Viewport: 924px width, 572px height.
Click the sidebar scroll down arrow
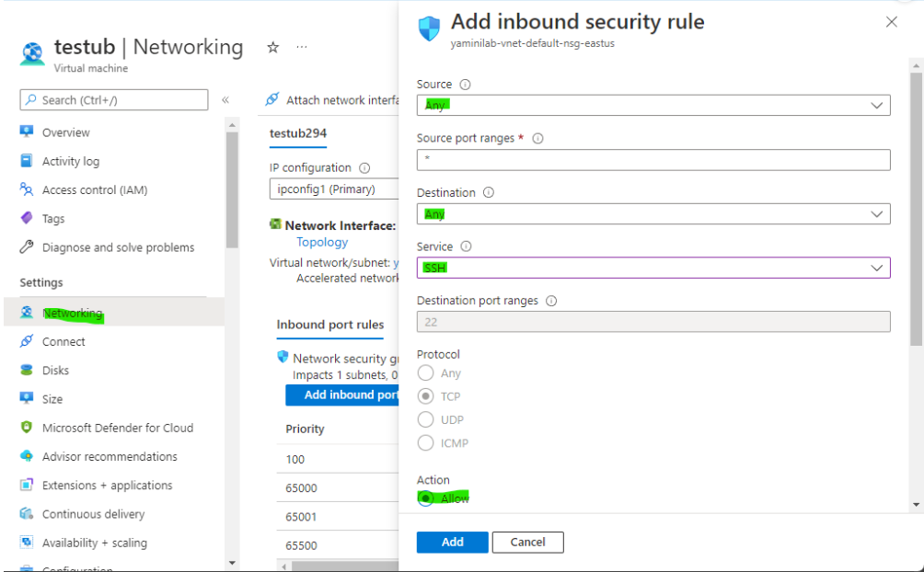tap(232, 563)
